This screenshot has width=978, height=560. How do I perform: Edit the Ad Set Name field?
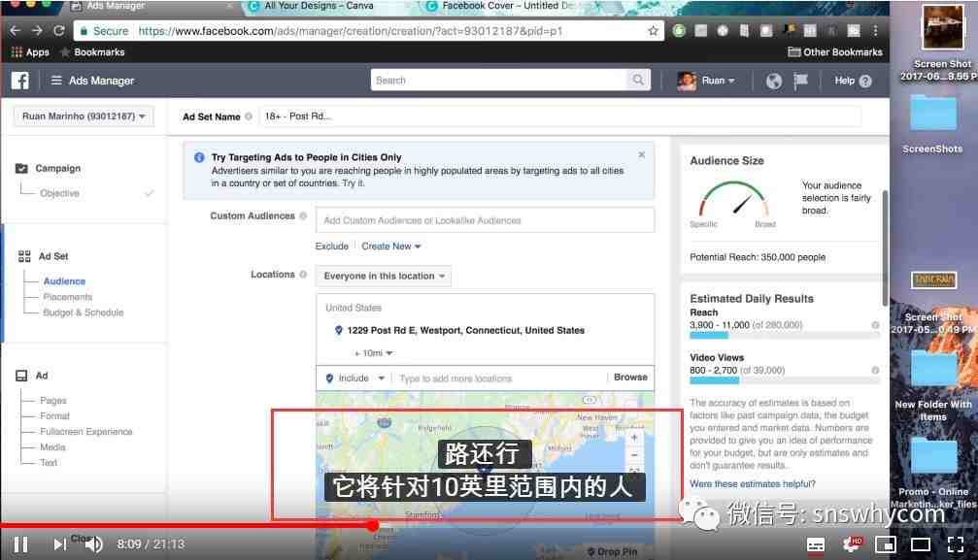(560, 116)
